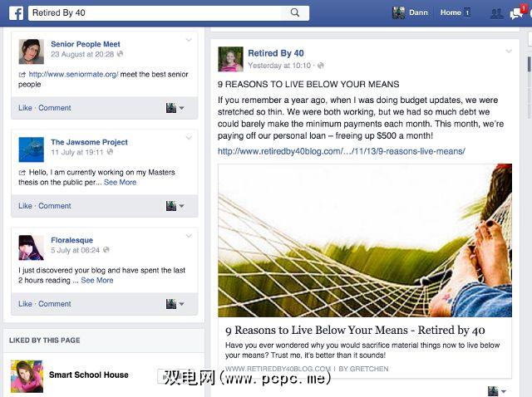The width and height of the screenshot is (532, 397).
Task: Expand options chevron on Floralesque post
Action: point(189,236)
